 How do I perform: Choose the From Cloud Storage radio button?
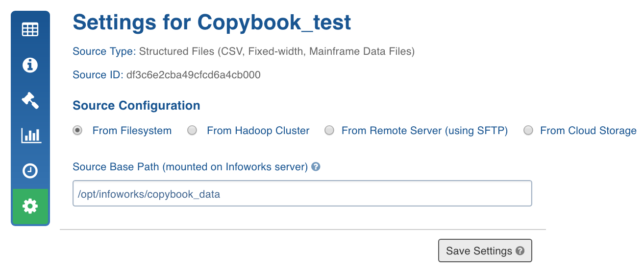(x=528, y=131)
